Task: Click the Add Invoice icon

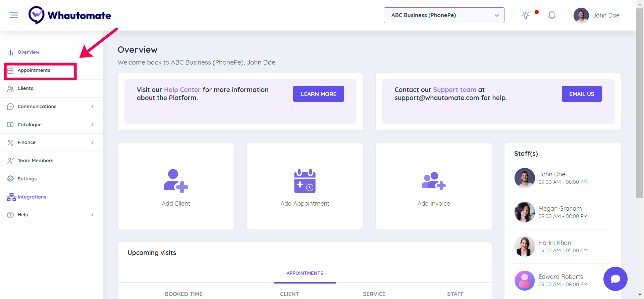Action: point(433,181)
